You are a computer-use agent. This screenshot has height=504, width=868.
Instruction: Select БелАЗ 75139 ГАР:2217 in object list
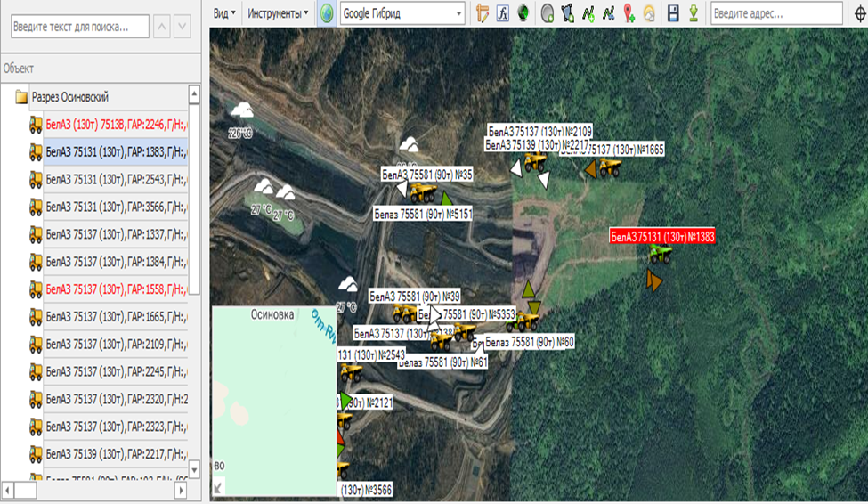pyautogui.click(x=116, y=455)
